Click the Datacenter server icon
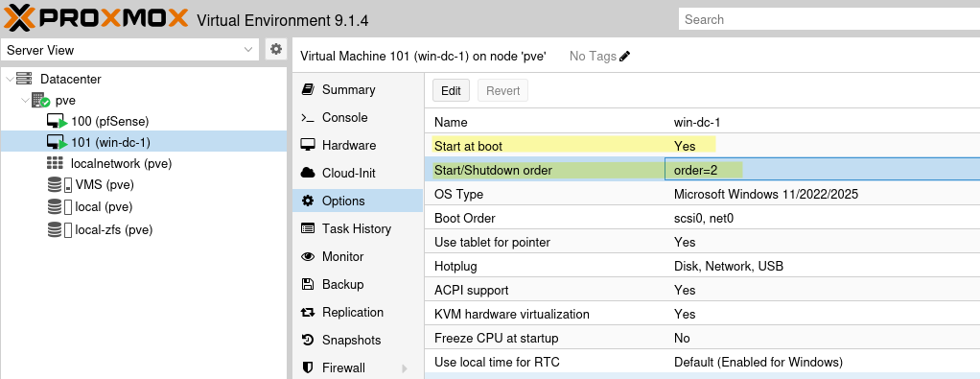The width and height of the screenshot is (980, 379). (24, 79)
